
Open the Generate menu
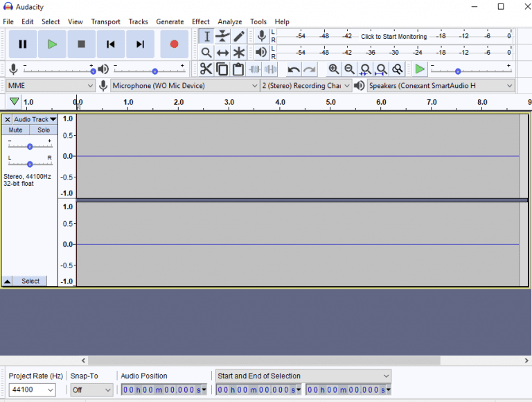[x=170, y=21]
